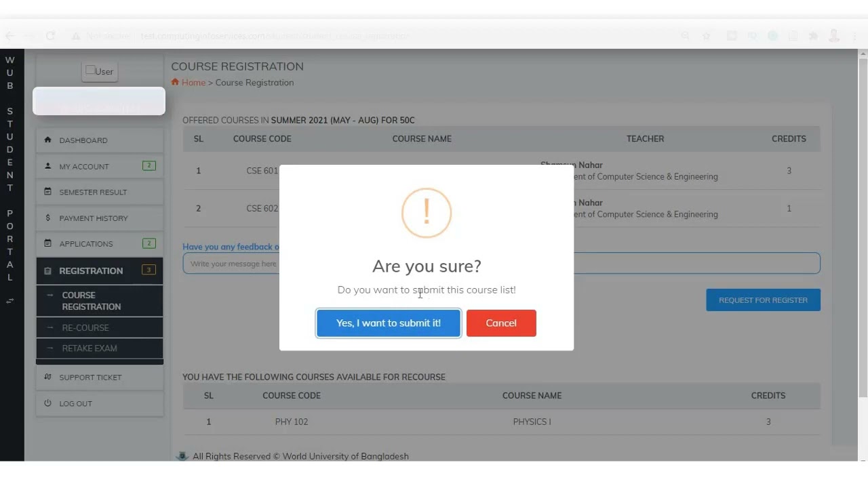Reload the page in the browser
The width and height of the screenshot is (868, 488).
click(x=50, y=36)
